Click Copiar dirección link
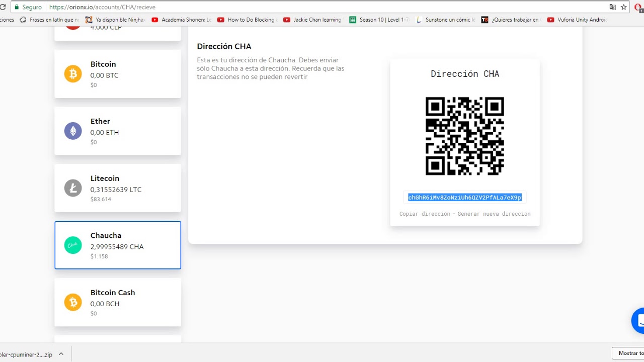Screen dimensions: 644x362 [x=425, y=214]
